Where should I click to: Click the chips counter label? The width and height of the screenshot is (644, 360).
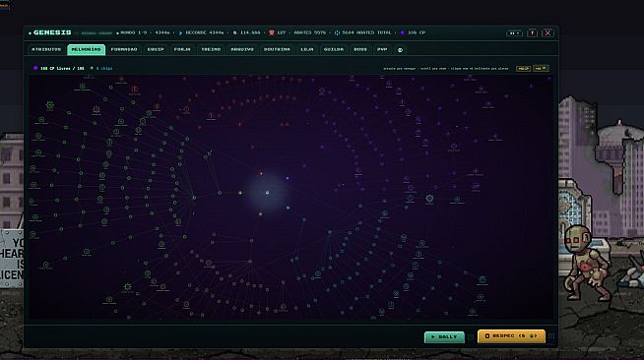(104, 69)
